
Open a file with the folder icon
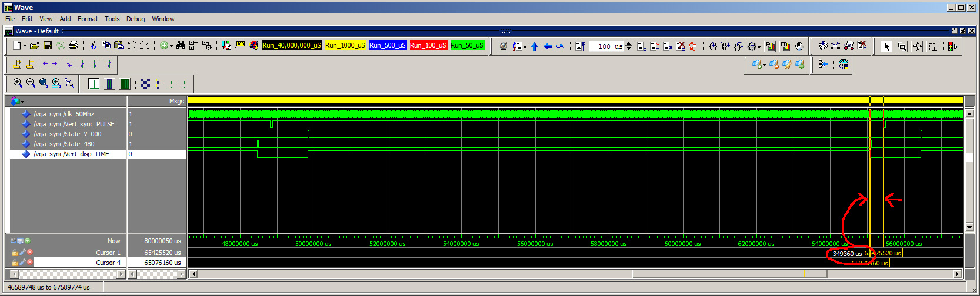pos(35,45)
